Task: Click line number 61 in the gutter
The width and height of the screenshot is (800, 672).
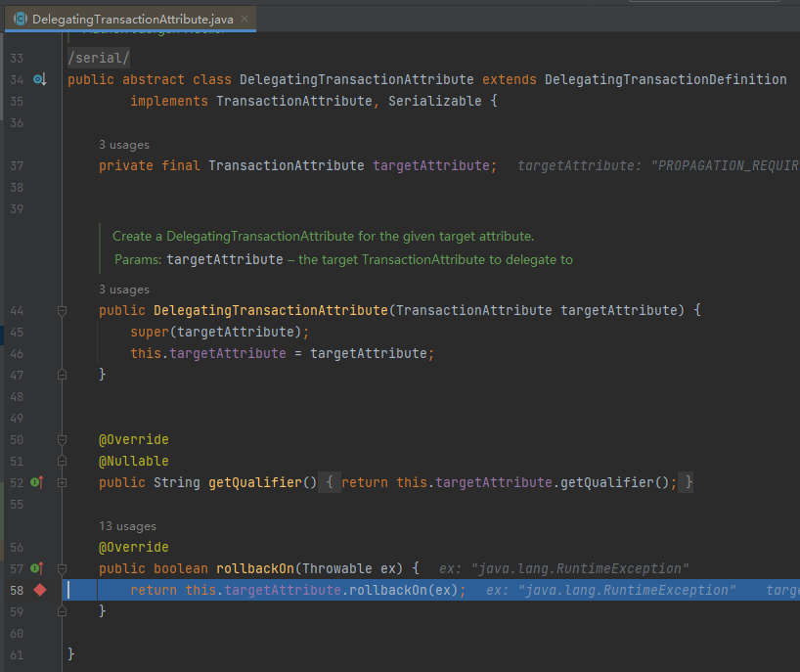Action: click(x=17, y=654)
